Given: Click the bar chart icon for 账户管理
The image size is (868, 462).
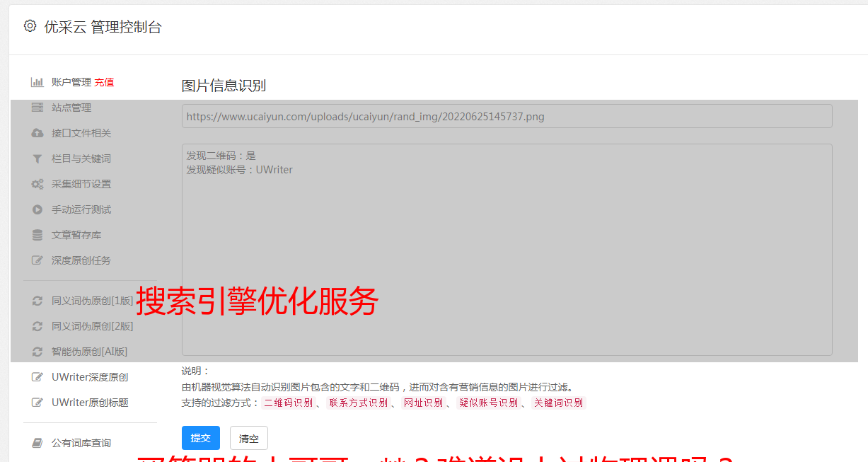Looking at the screenshot, I should pos(37,82).
